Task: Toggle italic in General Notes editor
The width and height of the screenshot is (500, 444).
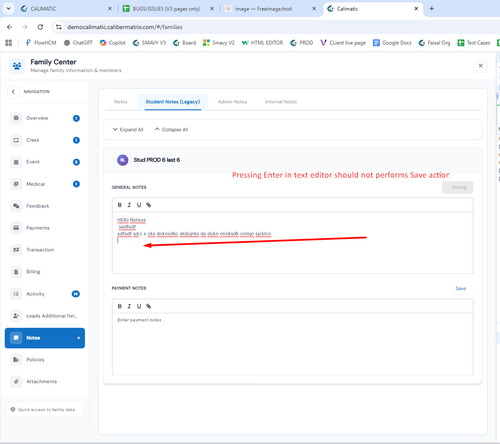Action: coord(129,205)
